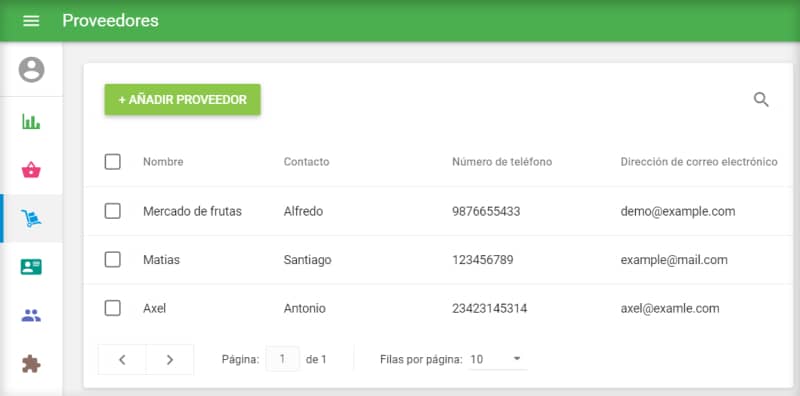Click the Antonio contact cell
Screen dimensions: 800x396
305,308
